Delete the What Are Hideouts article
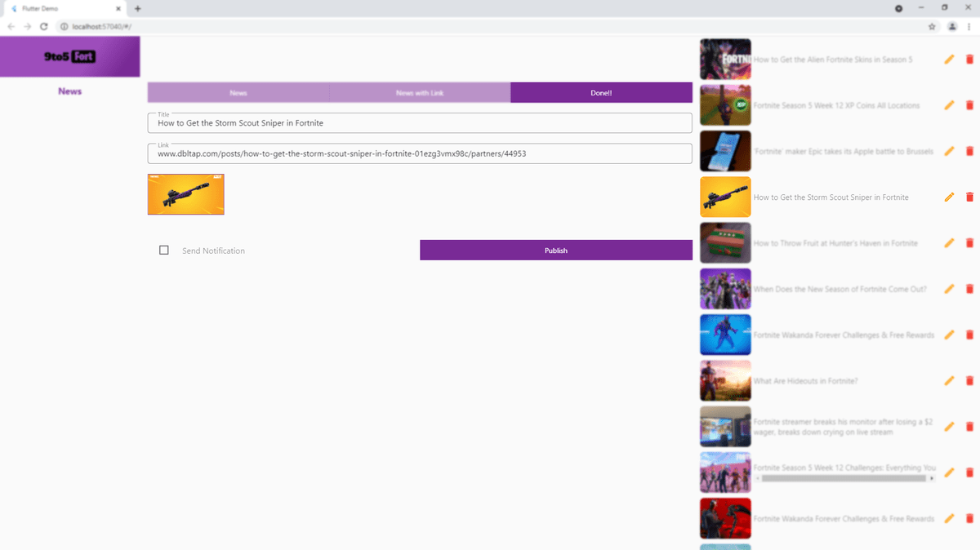The image size is (980, 550). (x=969, y=380)
